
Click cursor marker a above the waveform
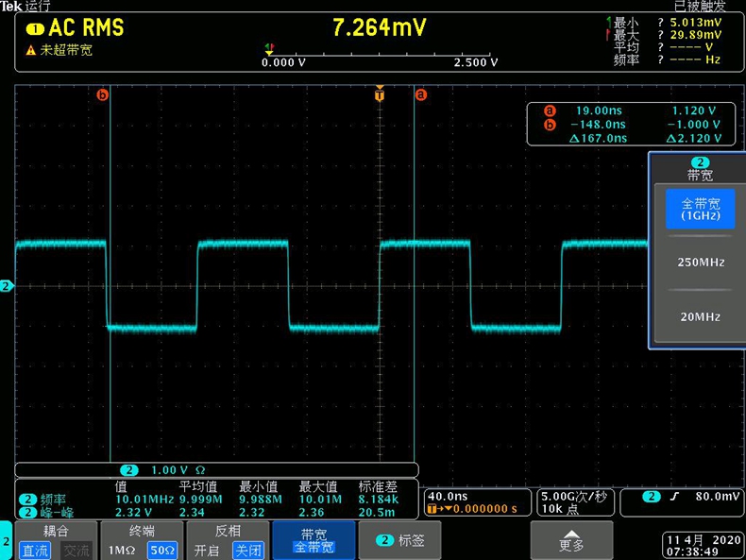[x=421, y=94]
